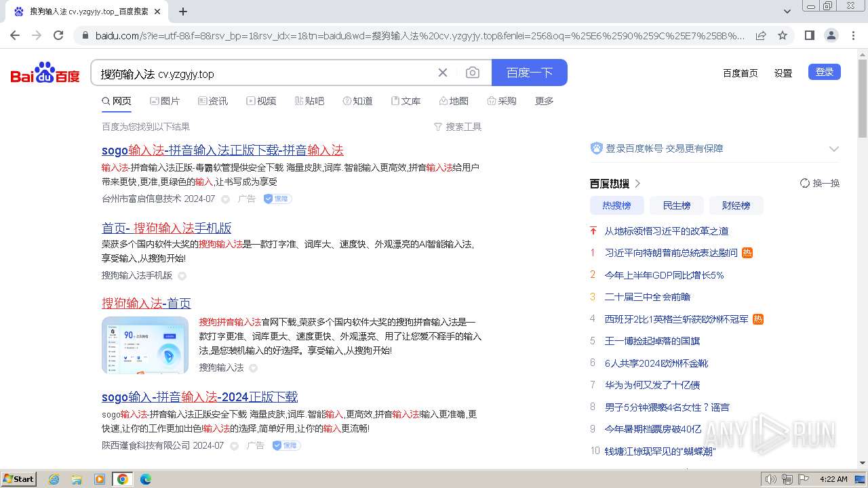
Task: Close the 百度搜索 browser tab
Action: pyautogui.click(x=157, y=12)
